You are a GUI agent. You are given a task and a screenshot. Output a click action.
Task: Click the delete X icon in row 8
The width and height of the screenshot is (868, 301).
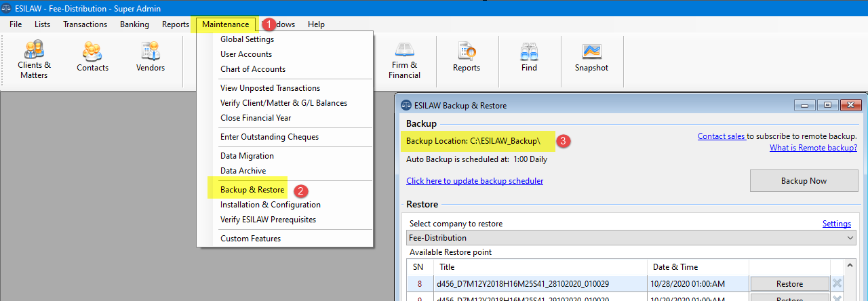click(x=837, y=283)
